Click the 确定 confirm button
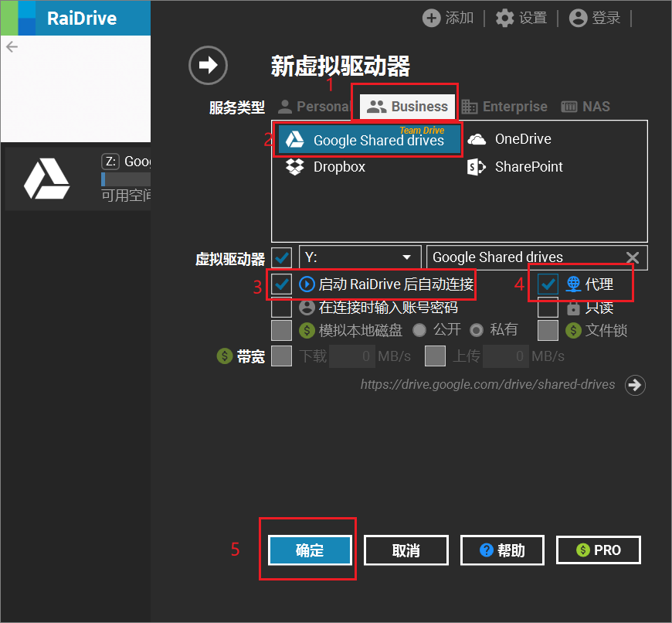 (310, 550)
